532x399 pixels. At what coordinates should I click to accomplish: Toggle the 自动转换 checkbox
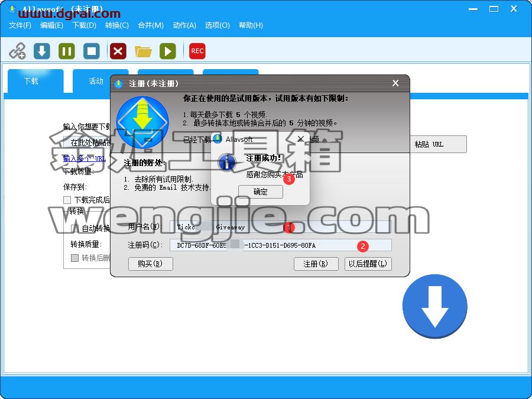[75, 228]
